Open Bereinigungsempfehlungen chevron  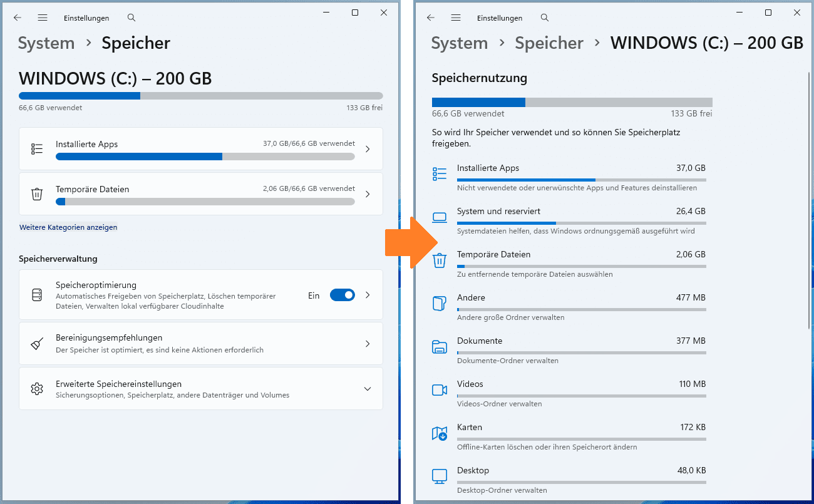click(x=368, y=344)
